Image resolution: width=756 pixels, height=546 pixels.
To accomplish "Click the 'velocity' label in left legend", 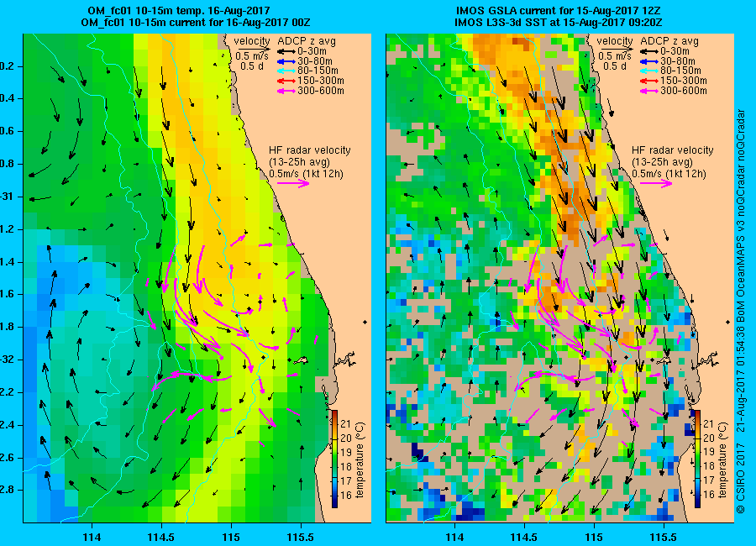I will [x=252, y=41].
